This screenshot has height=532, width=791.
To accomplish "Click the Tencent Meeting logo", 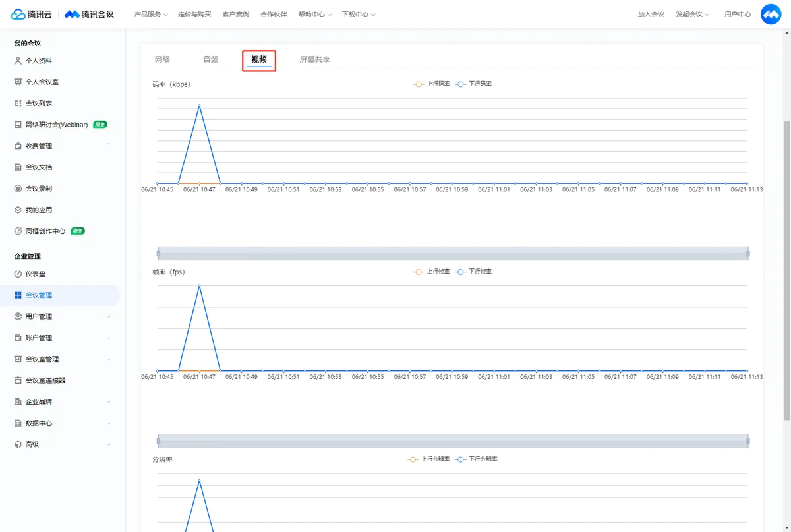I will [89, 14].
